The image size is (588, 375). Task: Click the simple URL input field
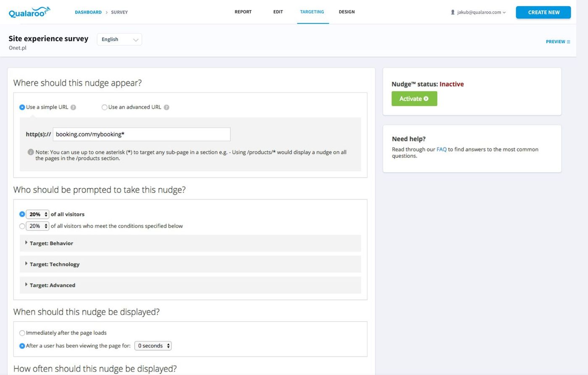[142, 134]
